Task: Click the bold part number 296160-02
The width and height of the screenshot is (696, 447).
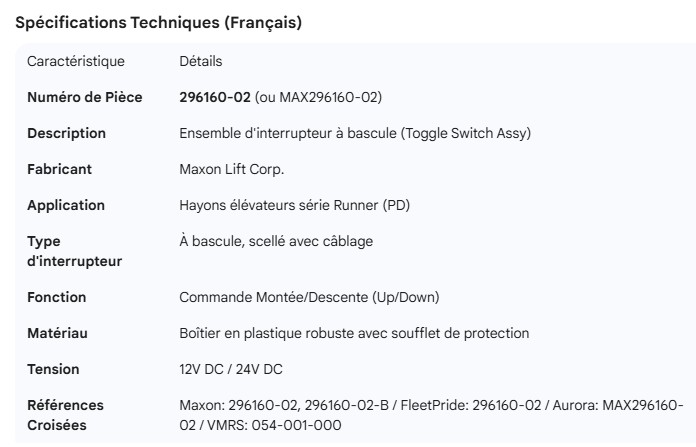Action: pyautogui.click(x=214, y=97)
